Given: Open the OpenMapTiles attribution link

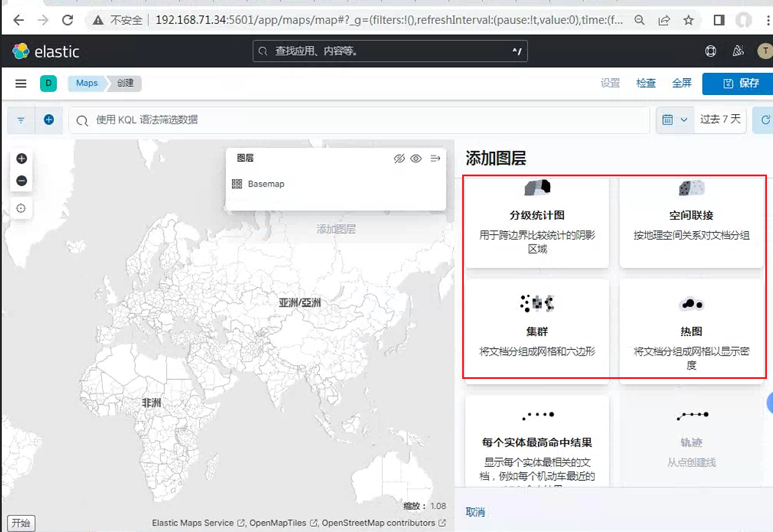Looking at the screenshot, I should tap(283, 523).
